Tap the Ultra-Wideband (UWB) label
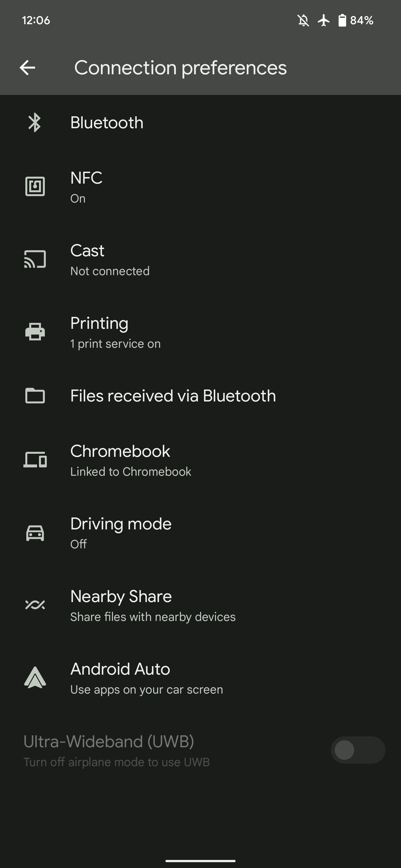The height and width of the screenshot is (868, 401). pos(109,742)
